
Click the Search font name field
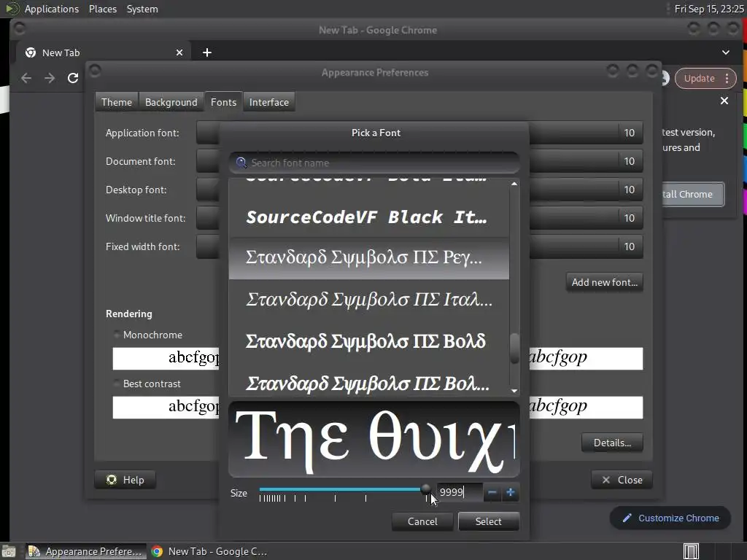(x=374, y=163)
